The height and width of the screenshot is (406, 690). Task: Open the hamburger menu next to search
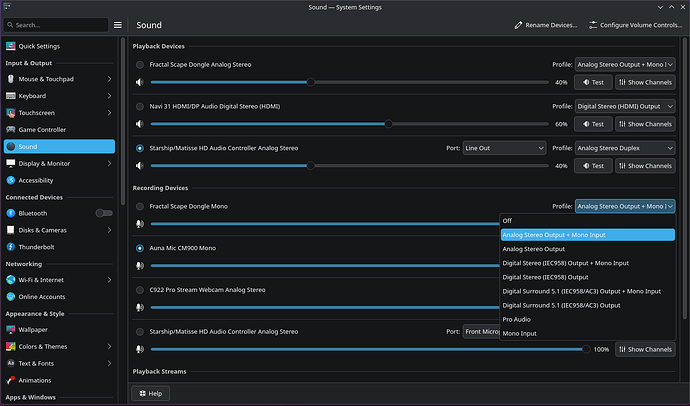point(117,25)
